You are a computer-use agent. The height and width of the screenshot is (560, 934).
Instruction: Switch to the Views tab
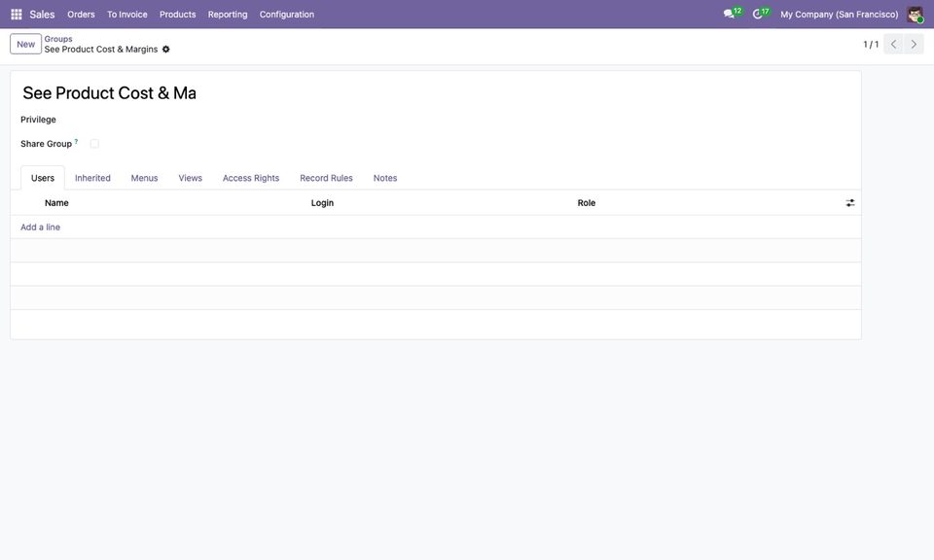(190, 178)
